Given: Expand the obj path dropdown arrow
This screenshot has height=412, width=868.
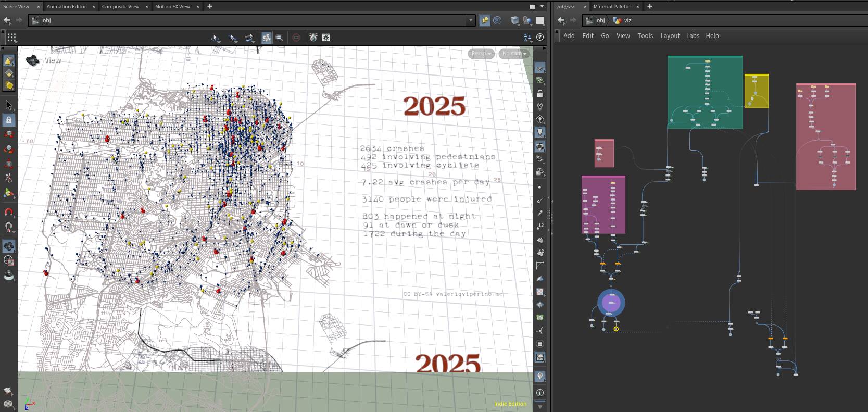Looking at the screenshot, I should [x=471, y=20].
